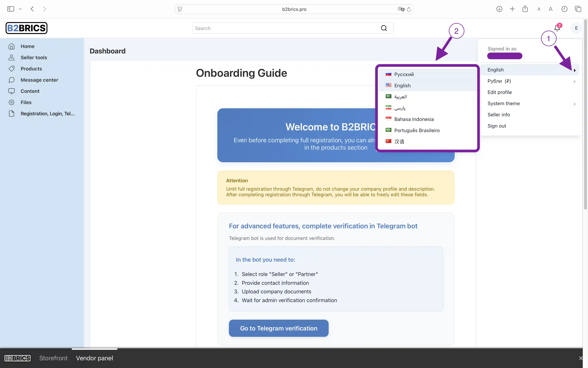Click 'Provide contact information' list item
The width and height of the screenshot is (588, 368).
click(x=275, y=283)
